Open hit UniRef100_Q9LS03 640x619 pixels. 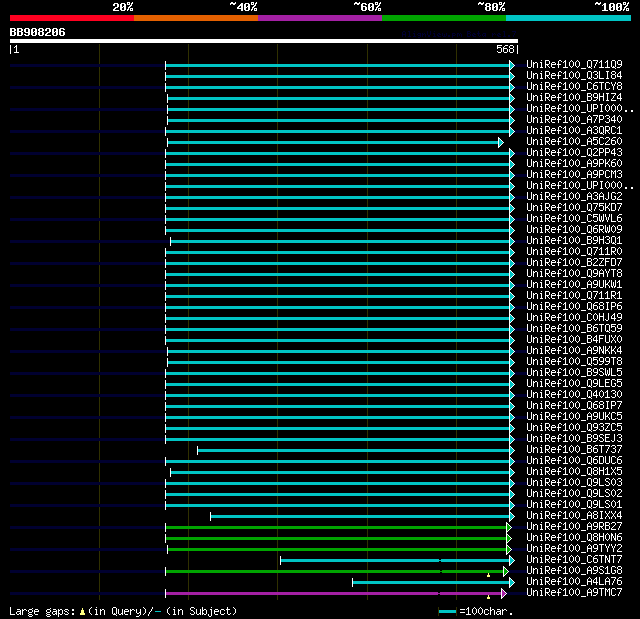click(x=574, y=483)
